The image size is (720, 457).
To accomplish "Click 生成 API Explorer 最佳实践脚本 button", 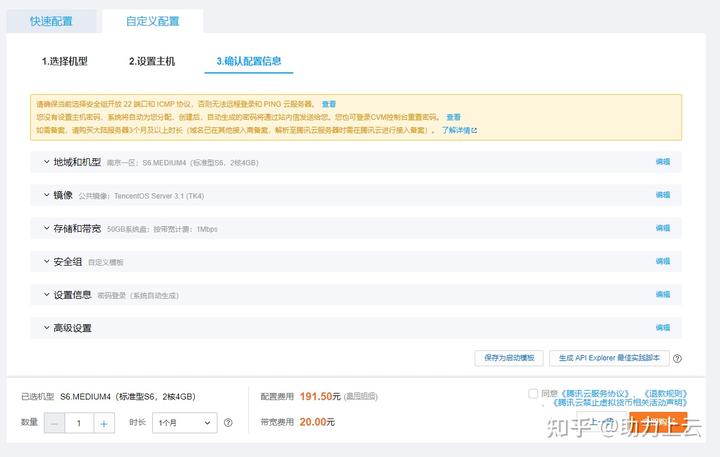I will (609, 358).
